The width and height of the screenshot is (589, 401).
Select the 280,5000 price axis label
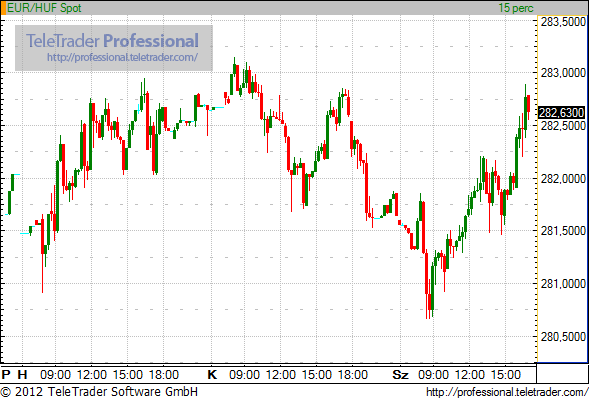[x=563, y=336]
